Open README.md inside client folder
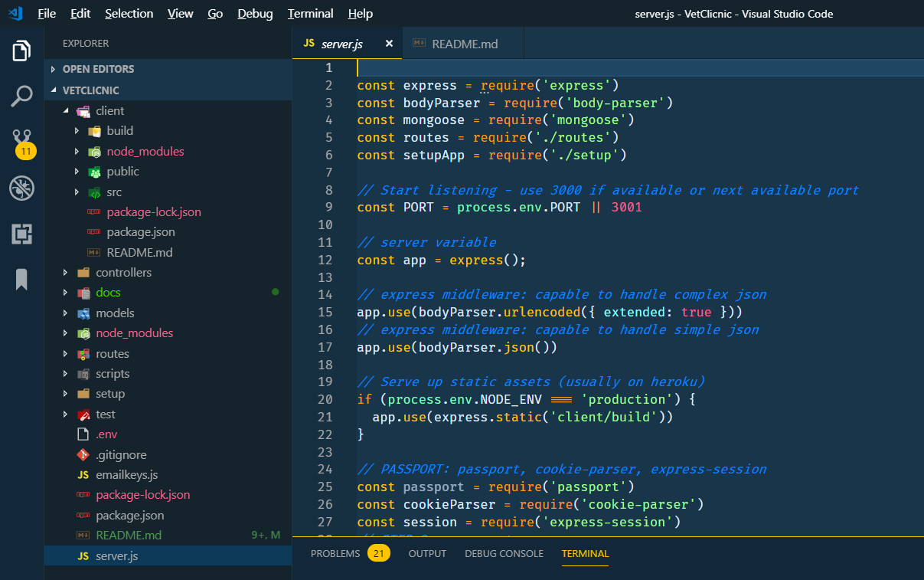Viewport: 924px width, 580px height. [x=168, y=253]
